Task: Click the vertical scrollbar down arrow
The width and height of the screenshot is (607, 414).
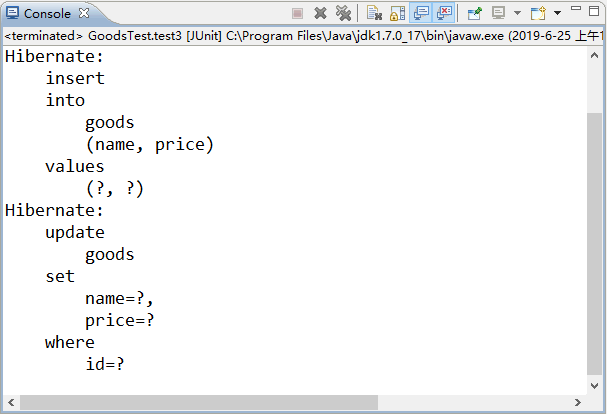Action: click(x=595, y=384)
